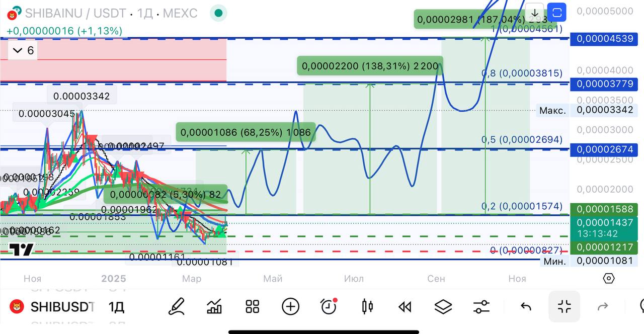Tap the 0.00003342 peak price label
The image size is (644, 334).
point(82,96)
